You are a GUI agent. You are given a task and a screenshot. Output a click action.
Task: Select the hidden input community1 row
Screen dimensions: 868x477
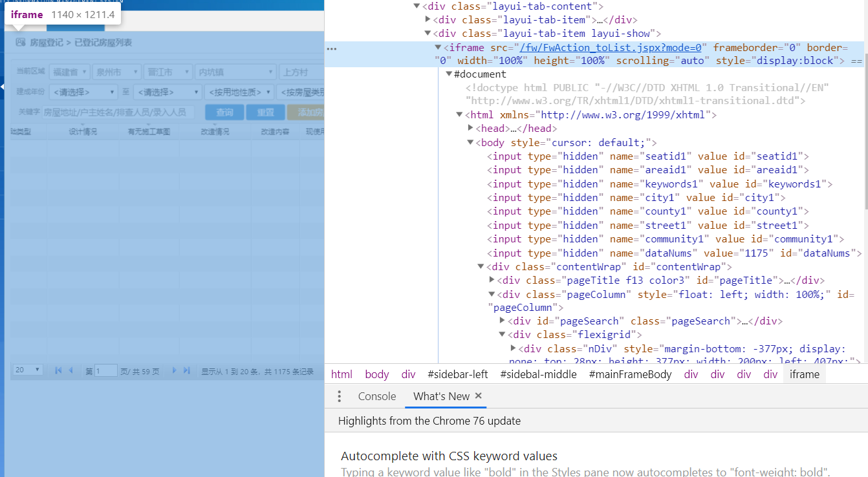[x=665, y=239]
